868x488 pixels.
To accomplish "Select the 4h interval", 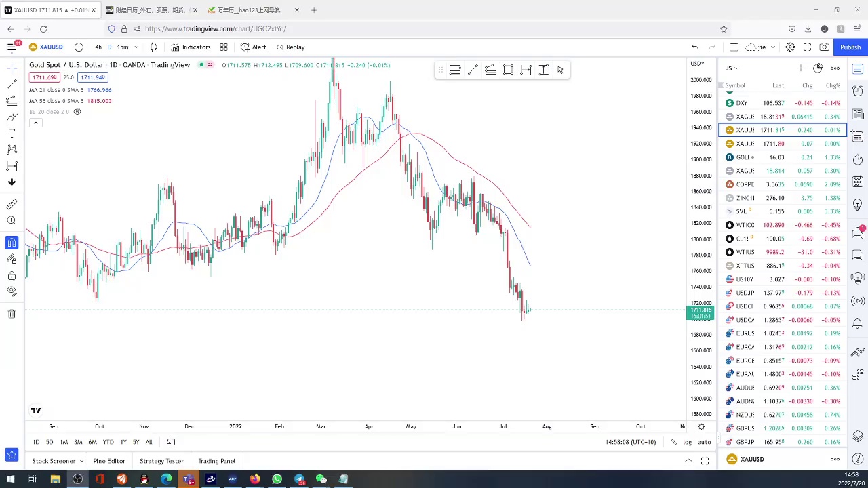I will tap(98, 47).
